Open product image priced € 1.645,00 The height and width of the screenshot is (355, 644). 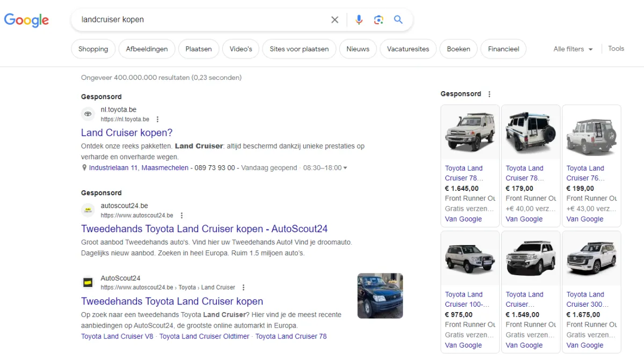tap(470, 132)
